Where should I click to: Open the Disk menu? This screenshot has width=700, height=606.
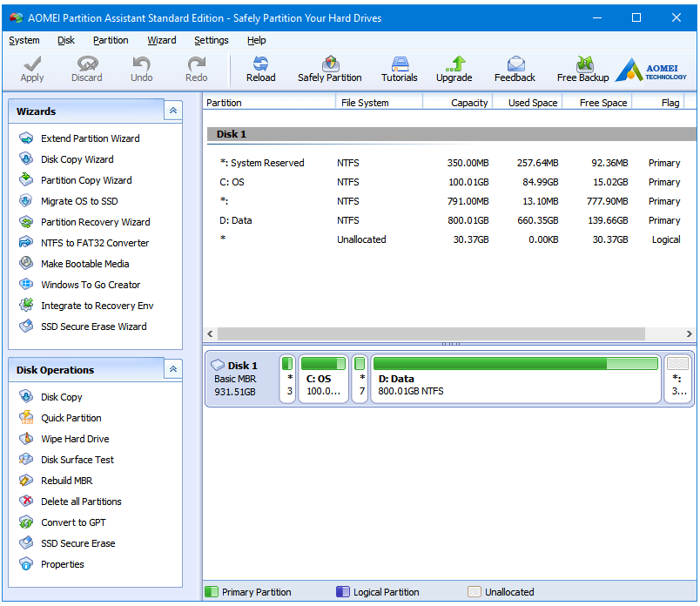pos(66,40)
